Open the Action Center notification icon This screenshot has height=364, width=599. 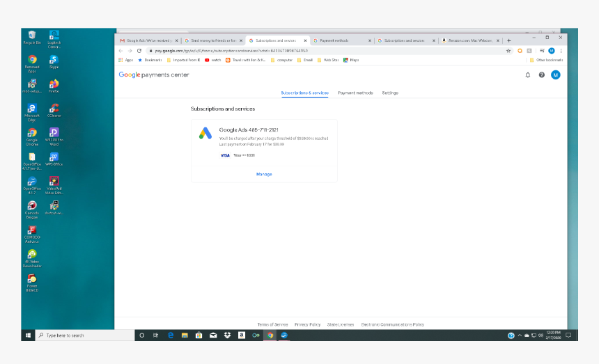(568, 335)
